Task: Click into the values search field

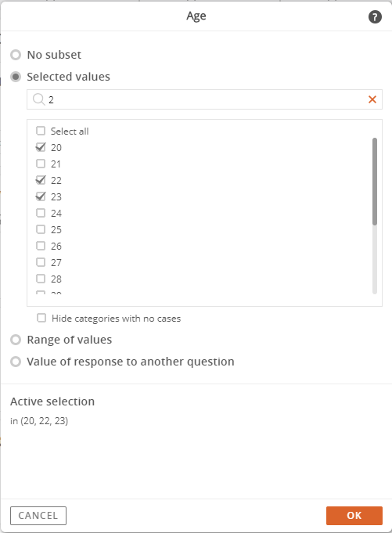Action: coord(204,99)
